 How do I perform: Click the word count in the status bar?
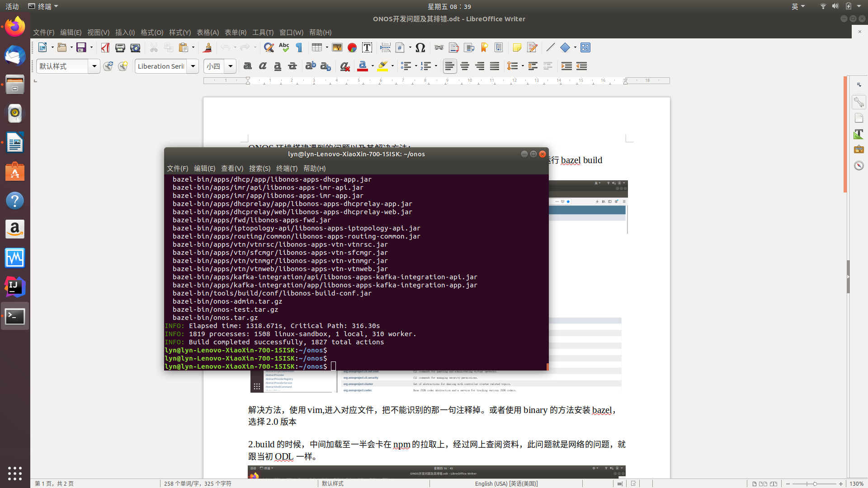(x=198, y=483)
